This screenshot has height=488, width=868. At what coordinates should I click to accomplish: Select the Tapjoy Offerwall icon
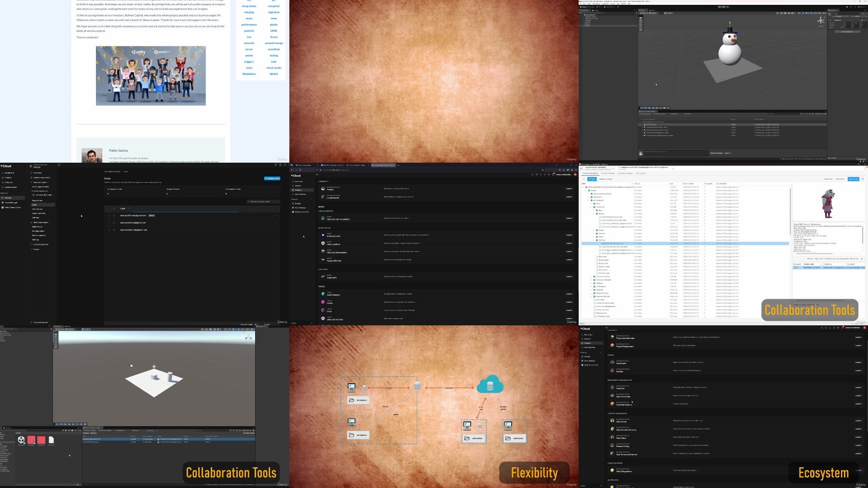pos(323,260)
